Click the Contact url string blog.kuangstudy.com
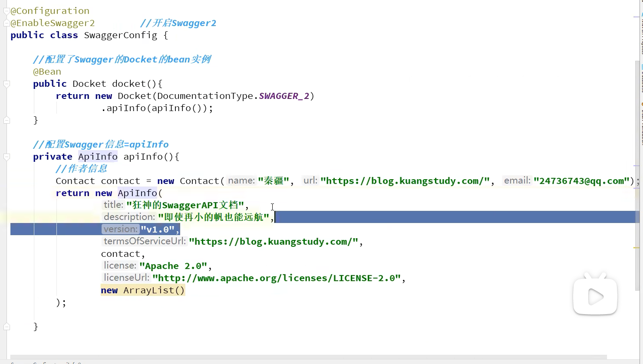The height and width of the screenshot is (364, 643). (x=405, y=181)
